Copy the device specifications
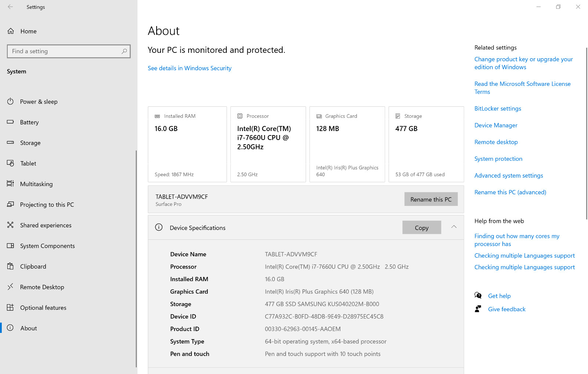Viewport: 588px width, 374px height. 422,228
